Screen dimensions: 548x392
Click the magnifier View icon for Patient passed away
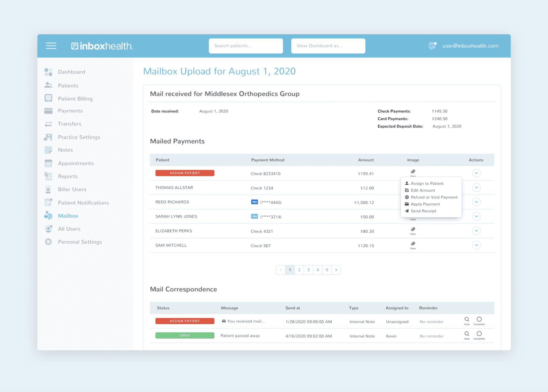pyautogui.click(x=467, y=335)
